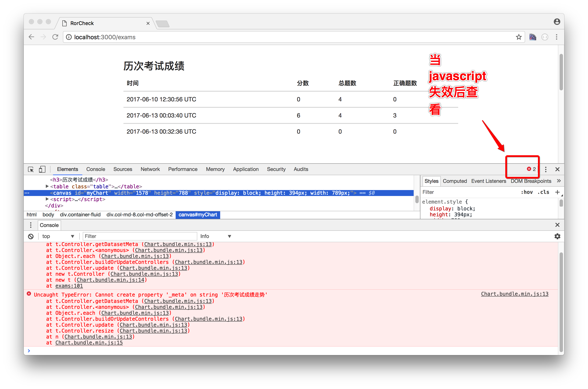Reload the localhost exams page
This screenshot has height=389, width=588.
(x=55, y=37)
